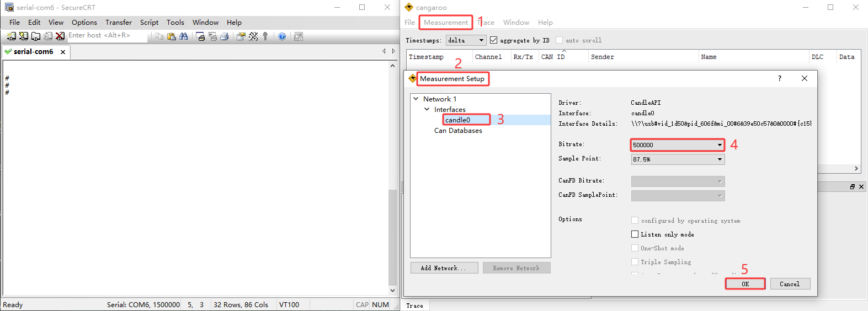
Task: Click Cancel in Measurement Setup
Action: click(790, 284)
